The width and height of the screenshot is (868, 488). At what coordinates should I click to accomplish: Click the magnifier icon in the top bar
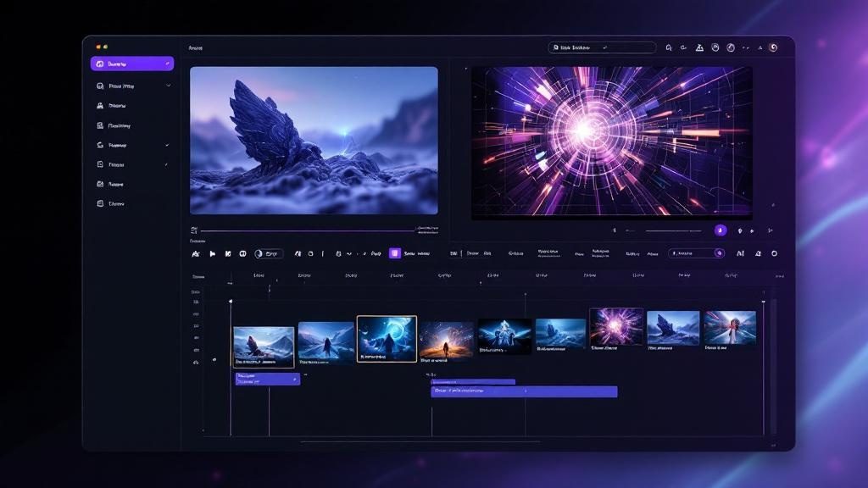pyautogui.click(x=669, y=48)
